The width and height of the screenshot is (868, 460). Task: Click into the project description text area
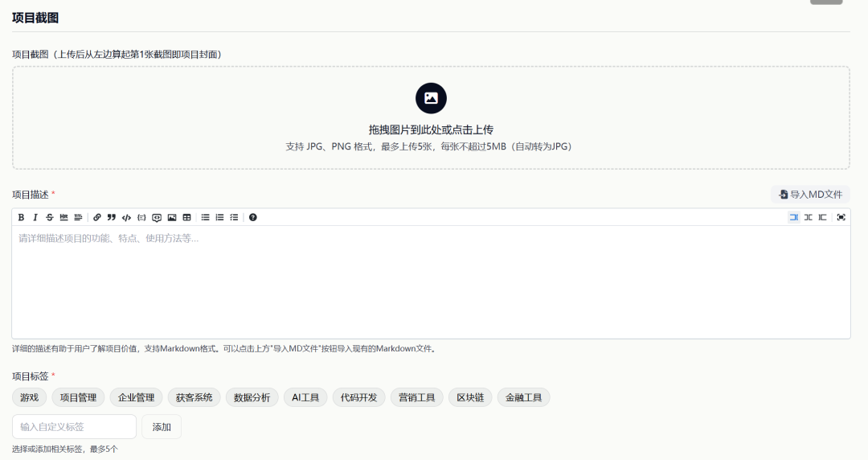point(431,281)
